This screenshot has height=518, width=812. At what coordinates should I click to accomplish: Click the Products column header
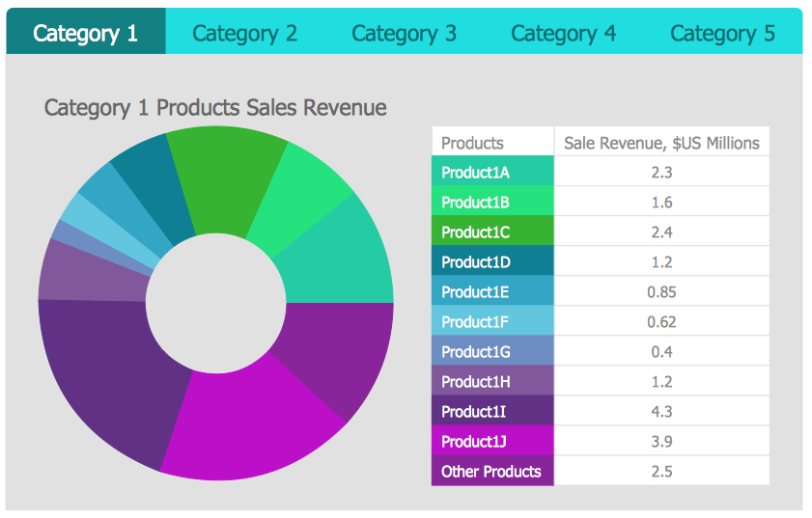[x=492, y=143]
